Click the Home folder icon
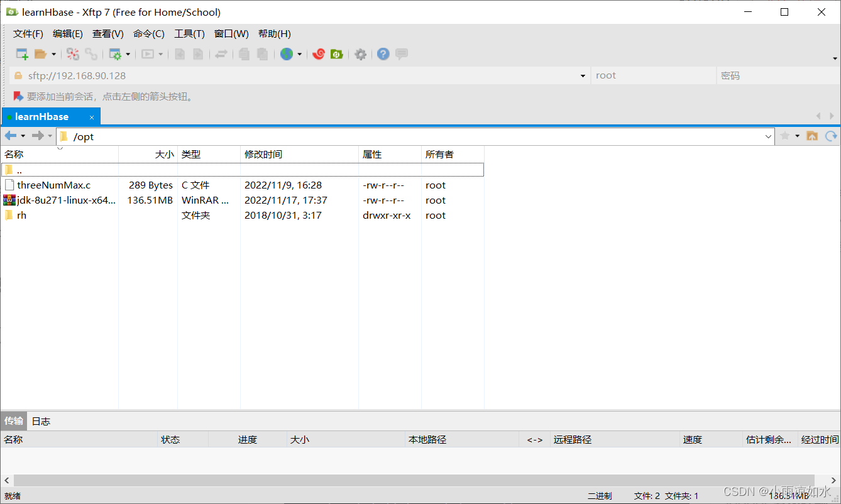Viewport: 841px width, 504px height. [812, 136]
